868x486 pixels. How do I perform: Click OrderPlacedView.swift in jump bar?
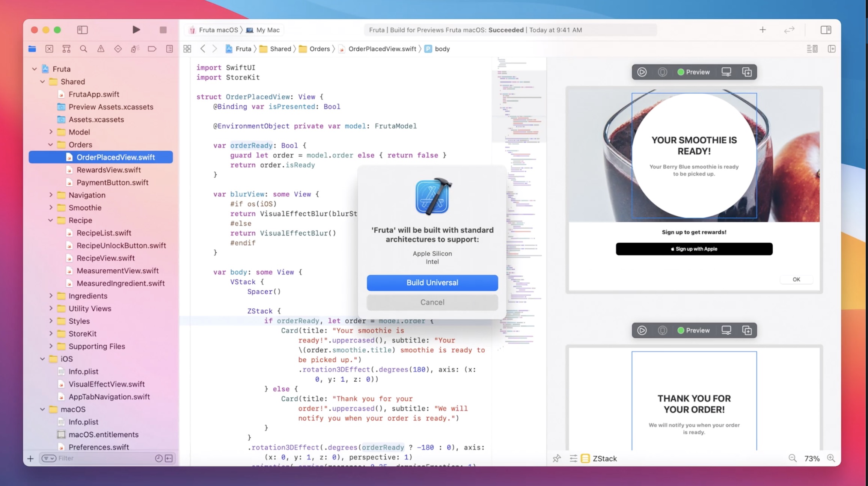pyautogui.click(x=377, y=49)
